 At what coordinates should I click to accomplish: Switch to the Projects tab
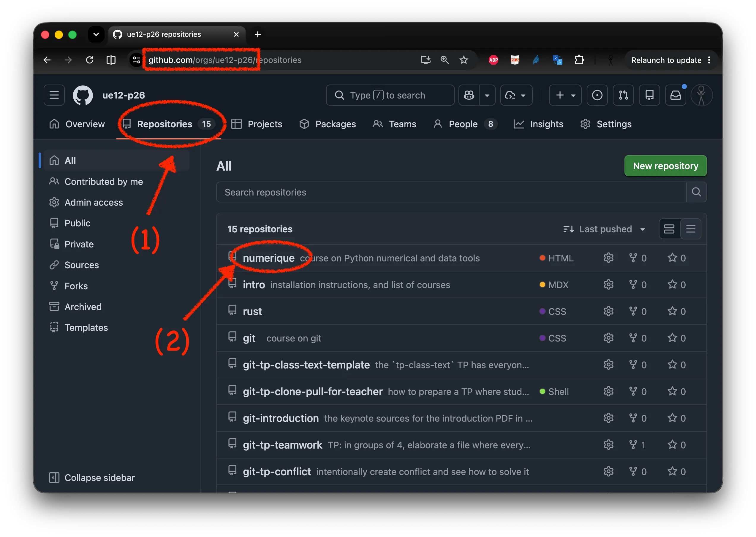(x=257, y=124)
